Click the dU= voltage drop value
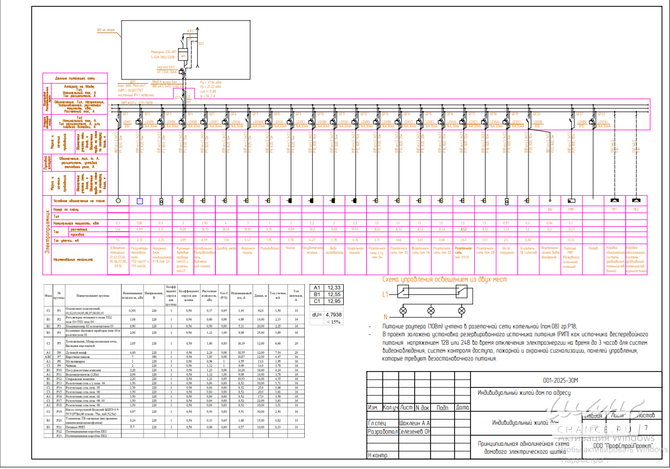Screen dimensions: 670x469 point(334,314)
